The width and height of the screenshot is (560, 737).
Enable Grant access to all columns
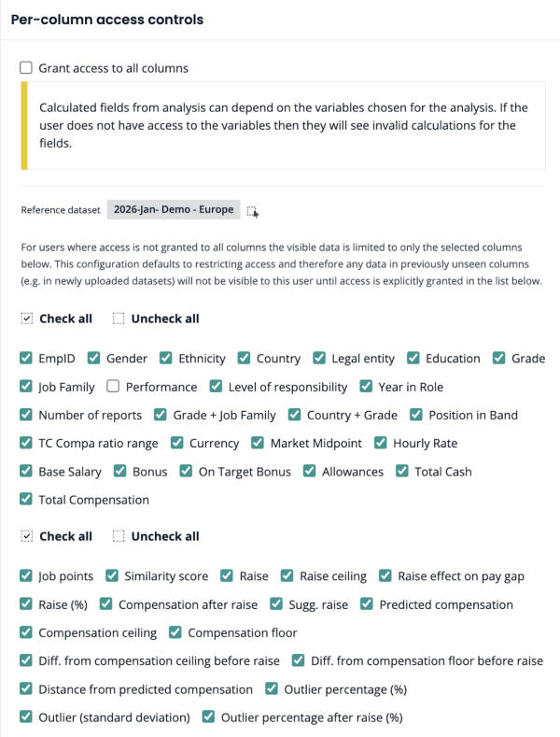coord(26,68)
